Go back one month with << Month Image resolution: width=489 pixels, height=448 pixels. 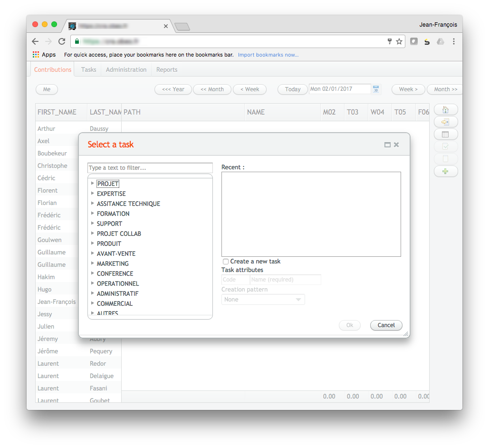coord(212,89)
